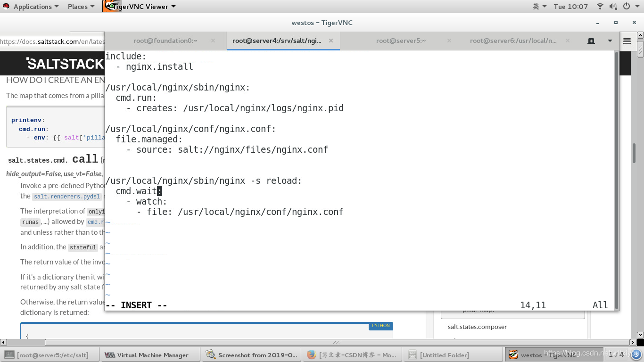This screenshot has width=644, height=362.
Task: Click the '-- INSERT --' vim mode indicator
Action: [x=136, y=305]
